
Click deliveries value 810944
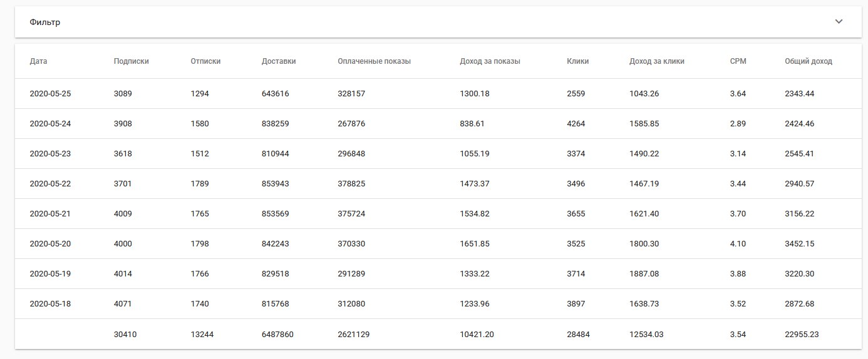(x=276, y=154)
